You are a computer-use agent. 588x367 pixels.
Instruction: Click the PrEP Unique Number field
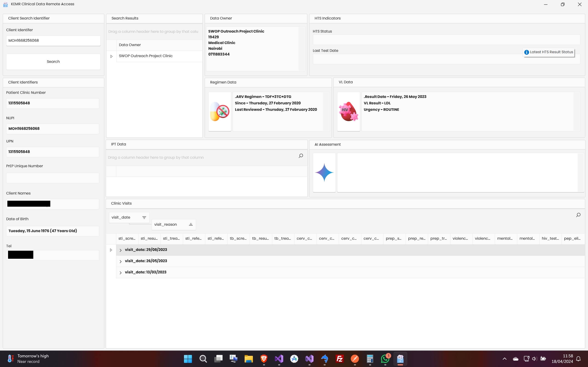[52, 178]
